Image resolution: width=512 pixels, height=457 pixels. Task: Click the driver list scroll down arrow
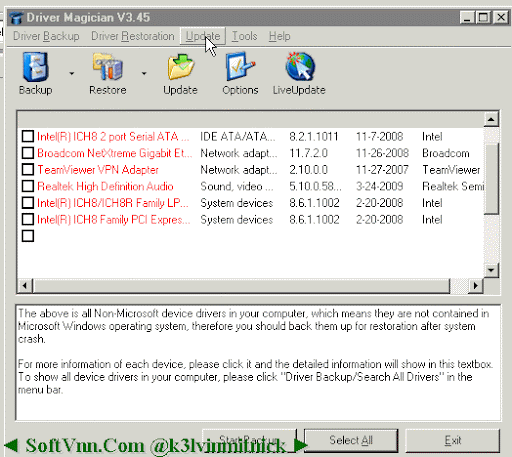491,270
